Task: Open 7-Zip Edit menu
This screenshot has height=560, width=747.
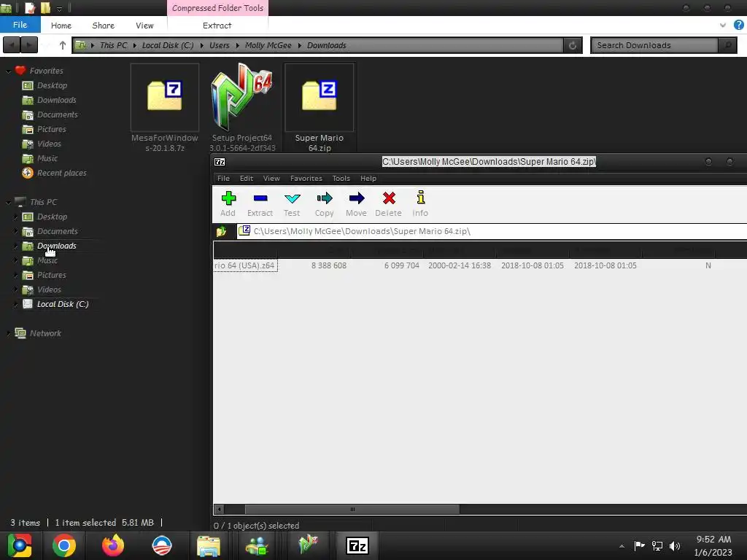Action: 247,178
